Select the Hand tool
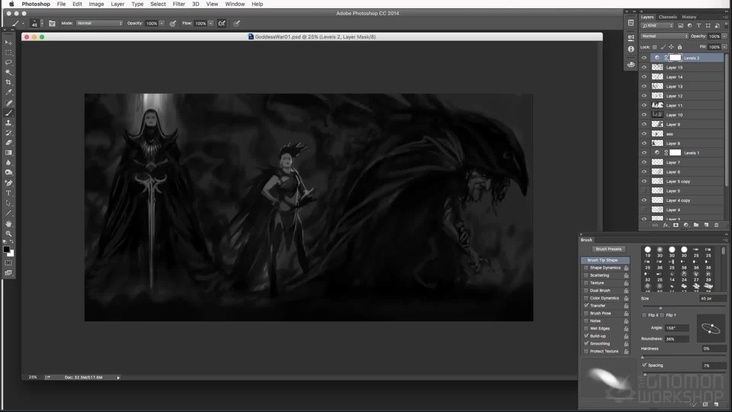 coord(8,223)
